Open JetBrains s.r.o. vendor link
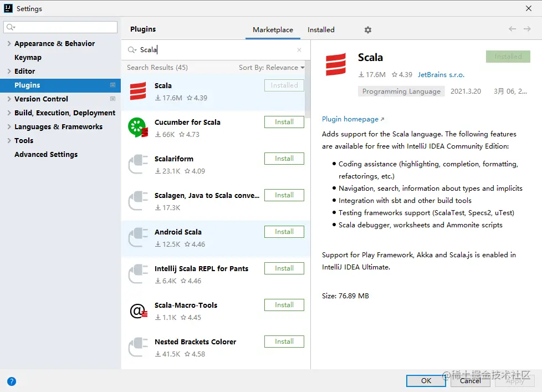 pyautogui.click(x=441, y=75)
